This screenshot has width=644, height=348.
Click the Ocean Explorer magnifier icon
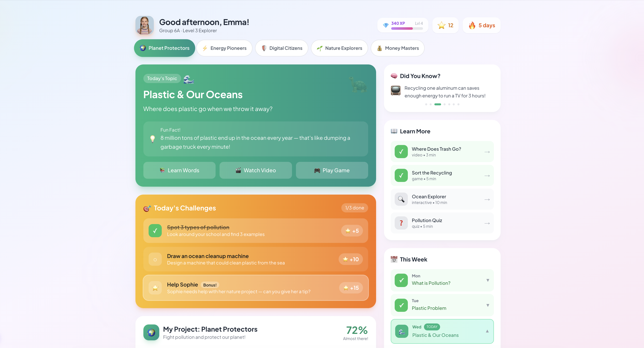point(401,199)
